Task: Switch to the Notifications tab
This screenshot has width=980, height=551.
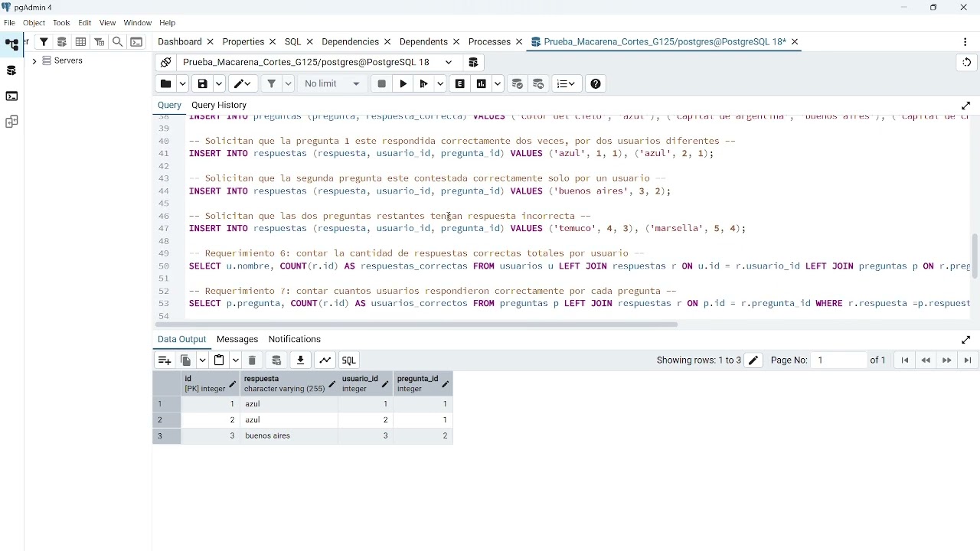Action: pyautogui.click(x=295, y=340)
